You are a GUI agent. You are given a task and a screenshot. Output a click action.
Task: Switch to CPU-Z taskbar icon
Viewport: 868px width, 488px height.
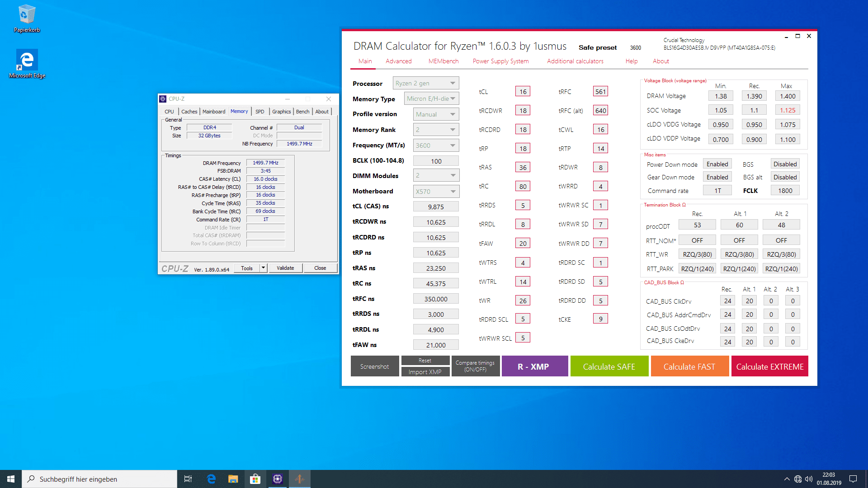(x=278, y=479)
